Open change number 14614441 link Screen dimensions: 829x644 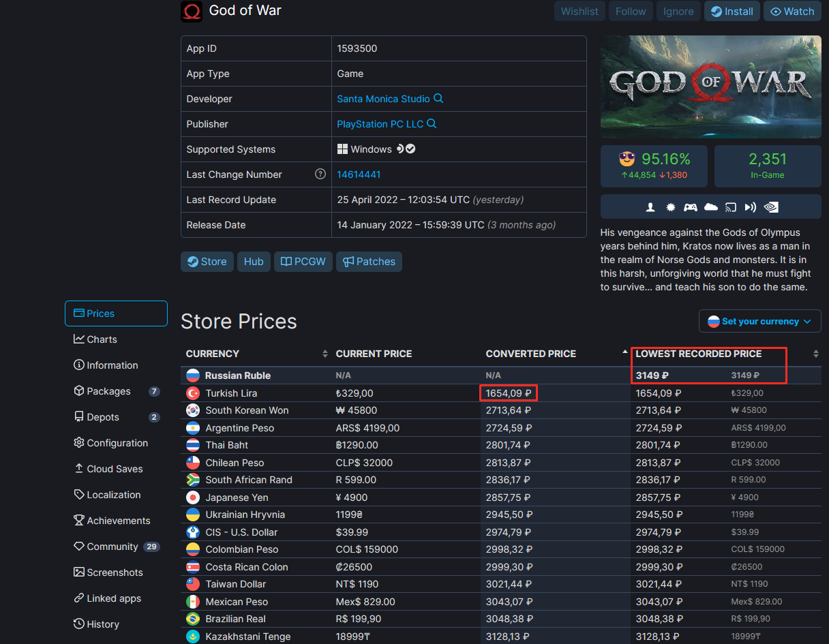[359, 174]
